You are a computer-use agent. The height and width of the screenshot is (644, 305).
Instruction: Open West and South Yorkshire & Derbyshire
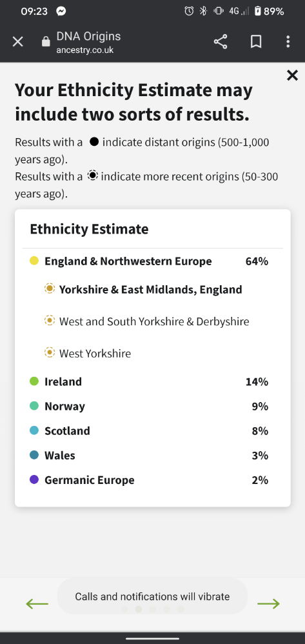click(x=153, y=321)
